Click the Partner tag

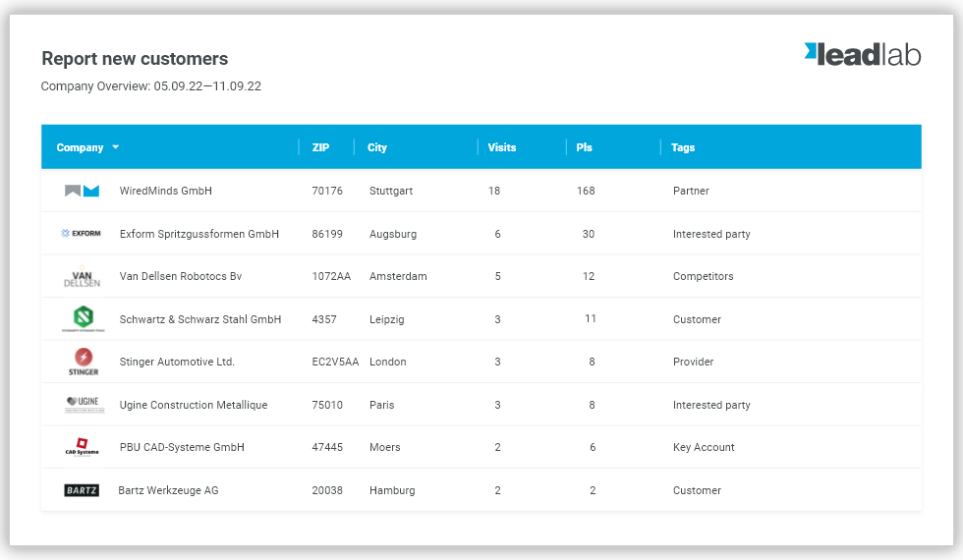point(691,191)
